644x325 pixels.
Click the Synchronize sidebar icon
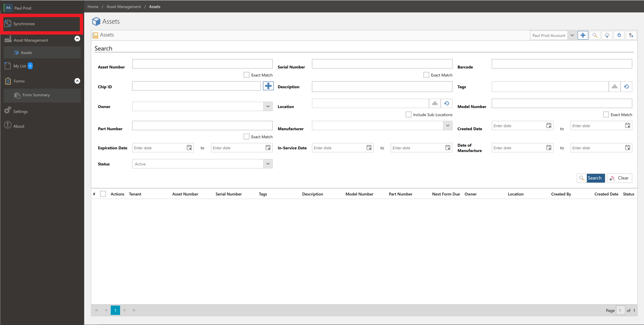(x=8, y=23)
